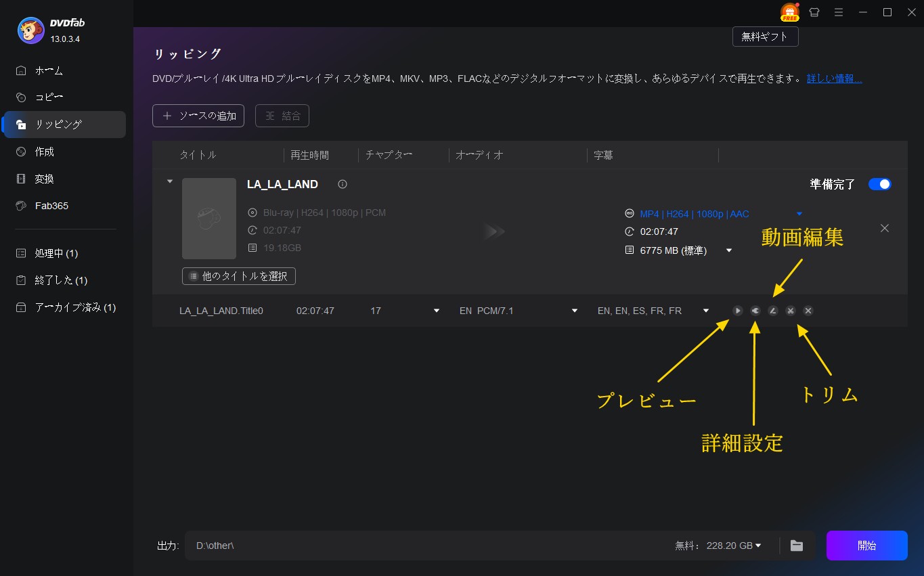Viewport: 924px width, 576px height.
Task: Click ソースの追加 button
Action: (198, 116)
